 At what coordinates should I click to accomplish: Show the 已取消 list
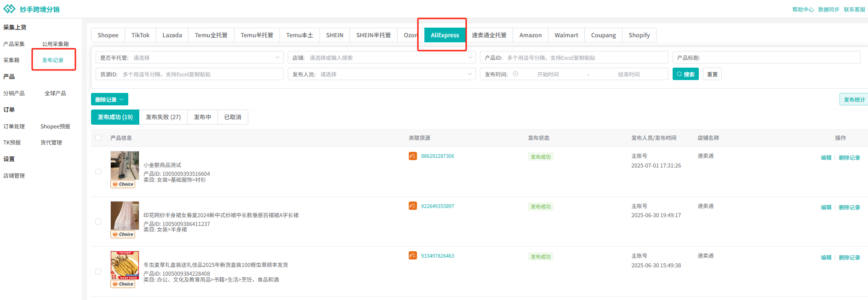tap(233, 117)
